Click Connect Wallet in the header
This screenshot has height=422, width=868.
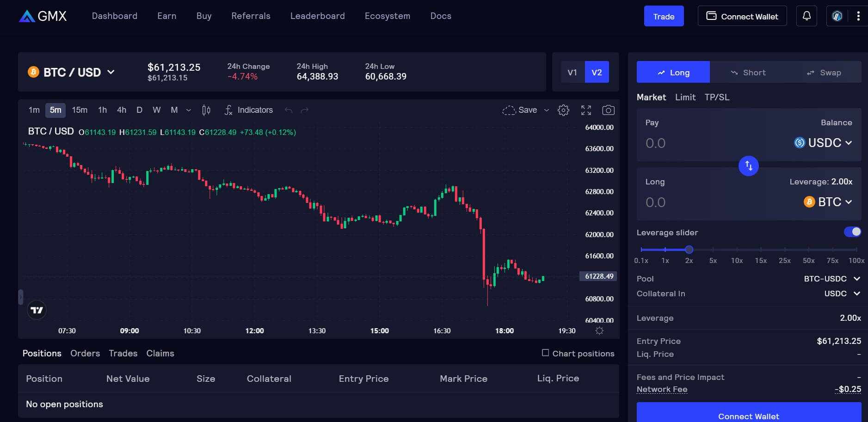[742, 16]
